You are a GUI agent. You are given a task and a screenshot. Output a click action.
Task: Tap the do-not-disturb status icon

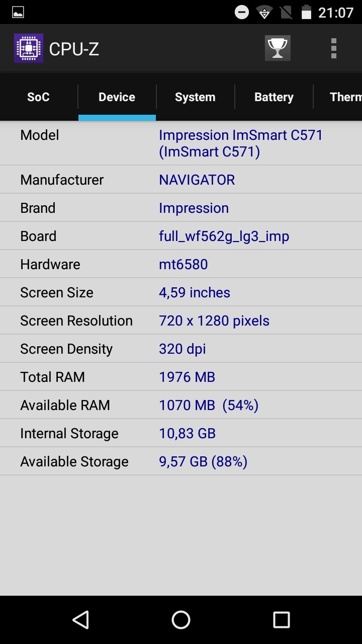242,12
